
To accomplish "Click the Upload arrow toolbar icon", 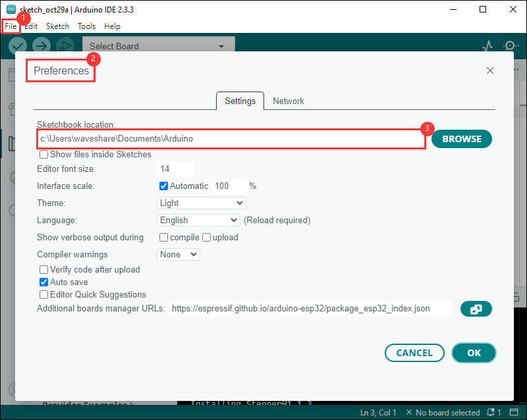I will (x=42, y=45).
